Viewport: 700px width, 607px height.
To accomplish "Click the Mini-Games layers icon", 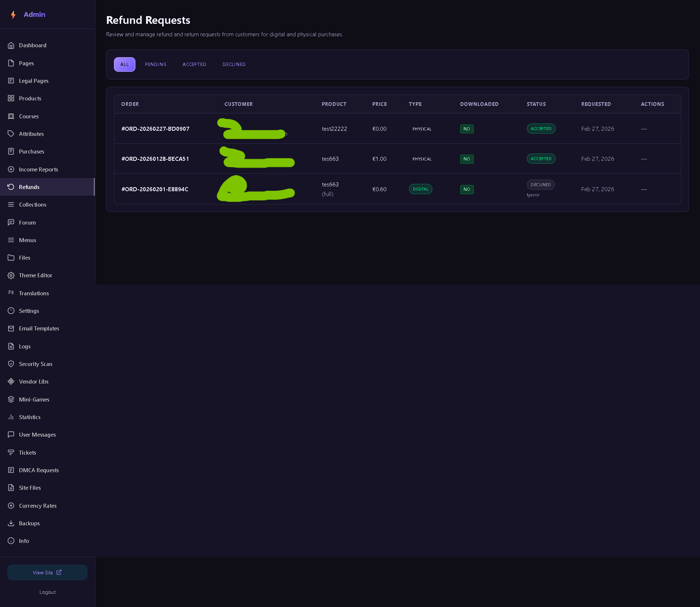I will (11, 400).
